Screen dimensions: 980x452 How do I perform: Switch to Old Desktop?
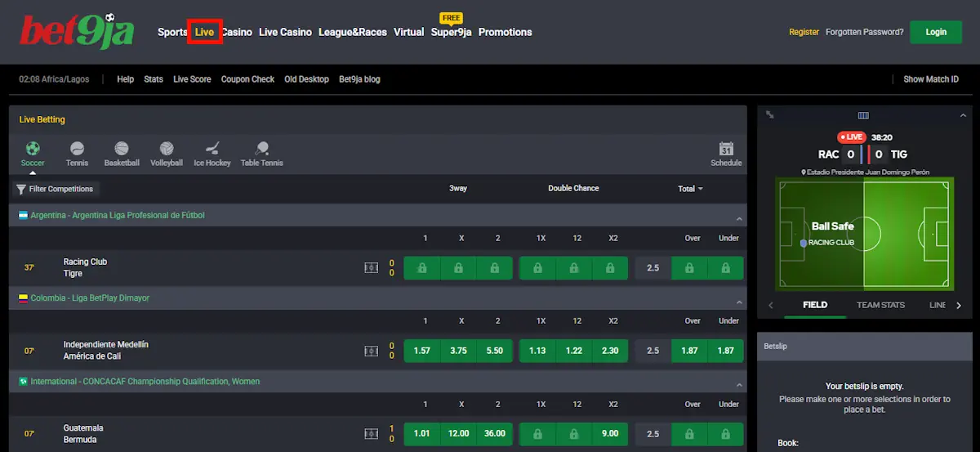tap(306, 79)
